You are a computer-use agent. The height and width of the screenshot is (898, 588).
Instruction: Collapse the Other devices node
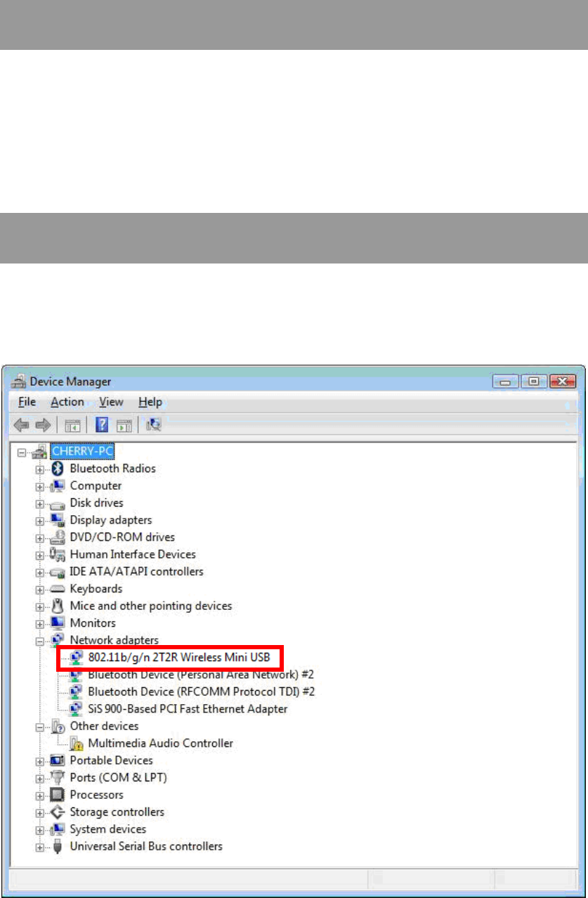39,727
